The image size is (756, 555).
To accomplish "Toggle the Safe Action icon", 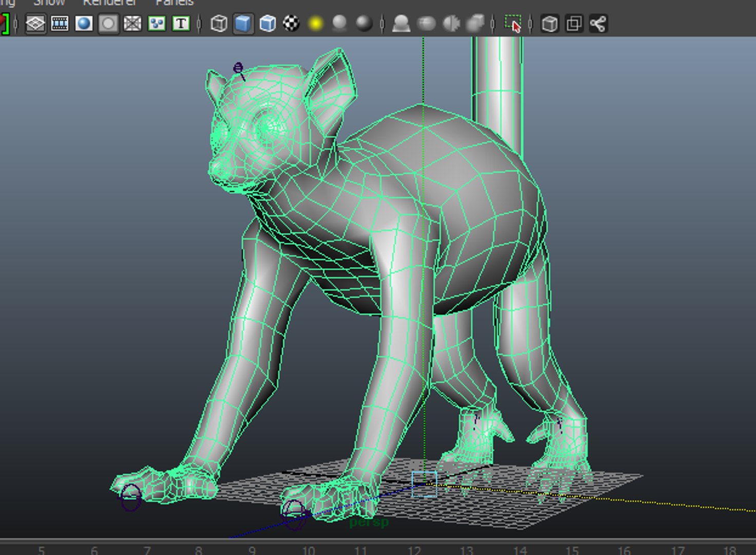I will pos(157,24).
